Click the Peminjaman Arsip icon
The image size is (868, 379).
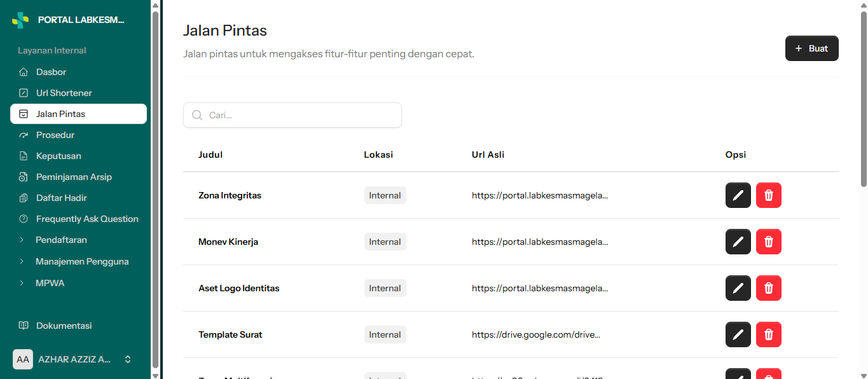pos(24,177)
